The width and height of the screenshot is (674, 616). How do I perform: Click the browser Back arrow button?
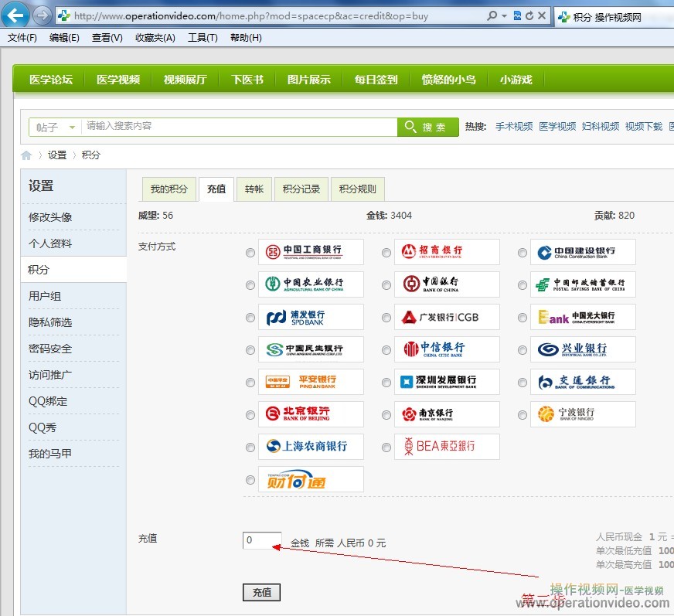pyautogui.click(x=15, y=15)
